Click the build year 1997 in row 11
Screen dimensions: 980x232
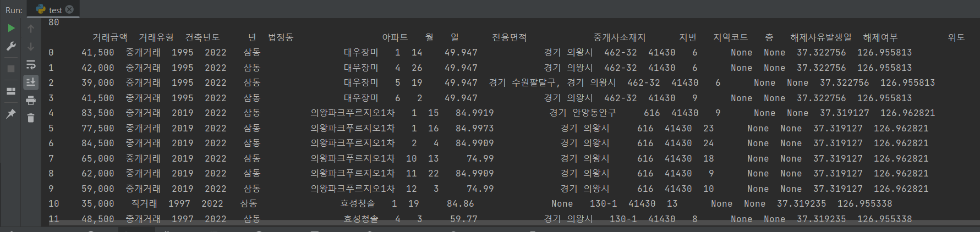tap(183, 219)
